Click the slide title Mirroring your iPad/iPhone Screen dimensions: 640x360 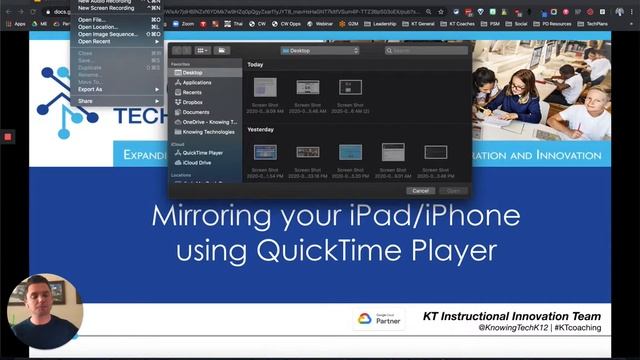[x=336, y=216]
